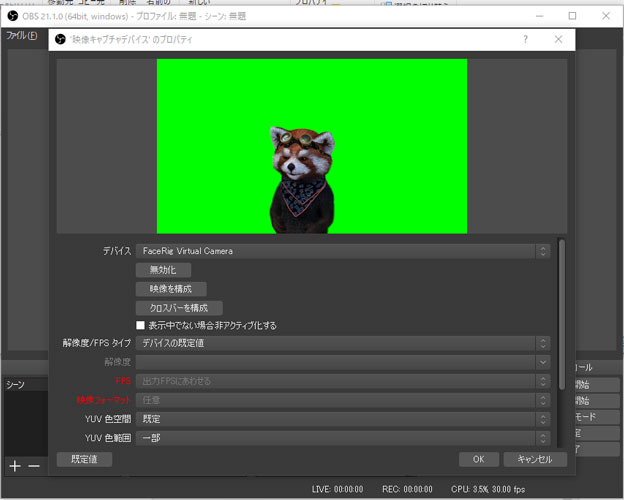
Task: Click the red panda camera preview
Action: [x=312, y=146]
